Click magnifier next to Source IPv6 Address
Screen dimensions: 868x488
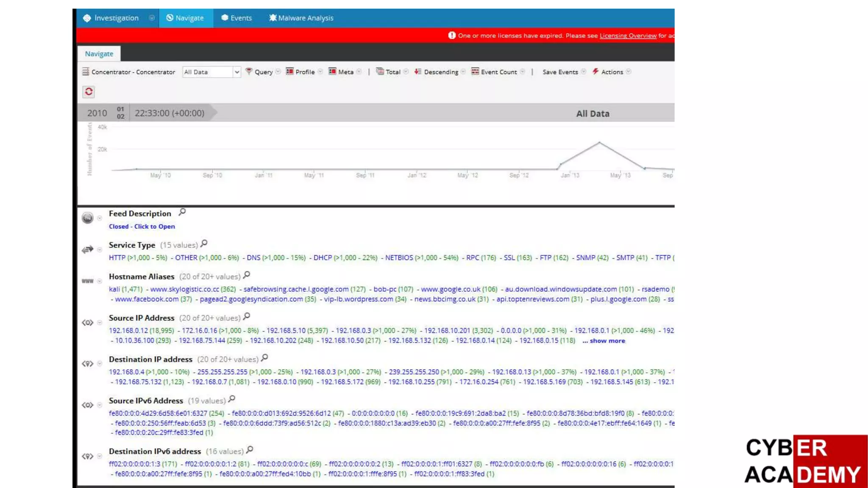[232, 399]
